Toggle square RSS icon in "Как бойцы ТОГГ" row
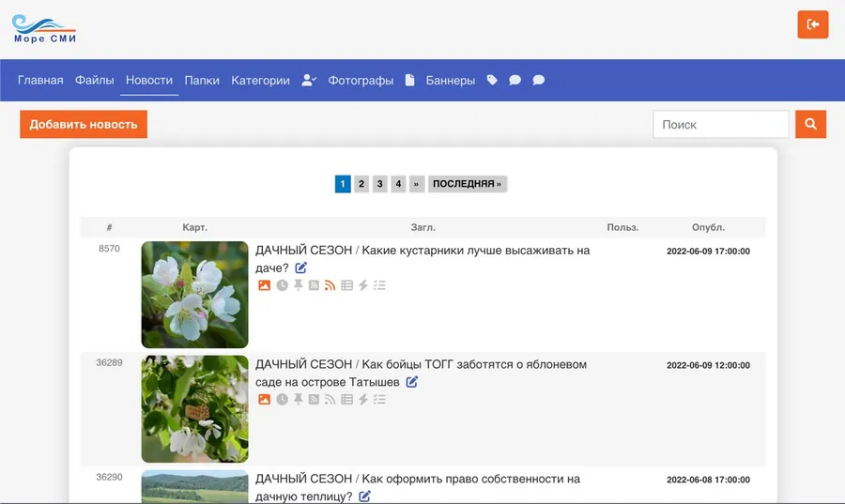This screenshot has height=504, width=845. pos(314,400)
